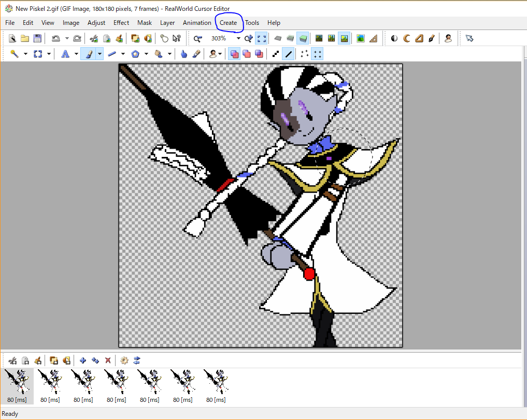
Task: Switch to jagged pixel line mode
Action: click(x=276, y=54)
